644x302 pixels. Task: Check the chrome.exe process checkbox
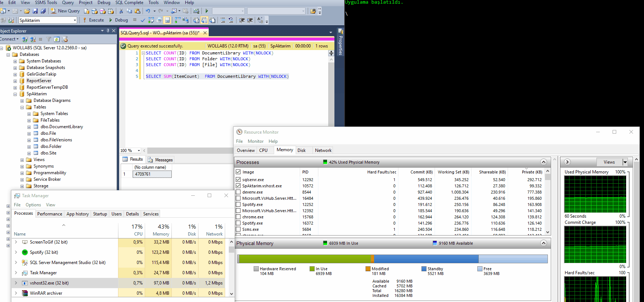tap(238, 217)
